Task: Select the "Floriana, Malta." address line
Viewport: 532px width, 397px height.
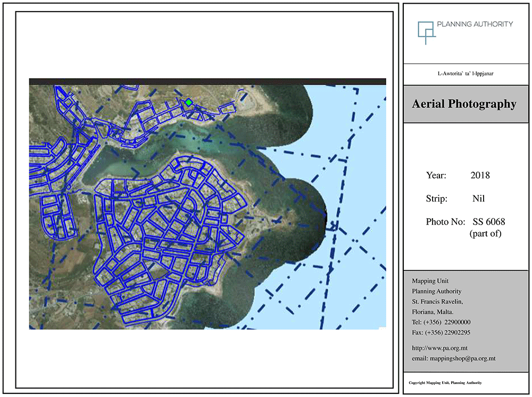Action: [433, 312]
